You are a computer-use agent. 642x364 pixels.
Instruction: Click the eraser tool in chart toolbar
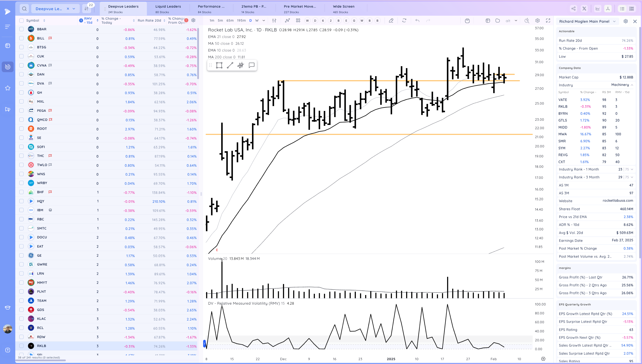(x=391, y=21)
